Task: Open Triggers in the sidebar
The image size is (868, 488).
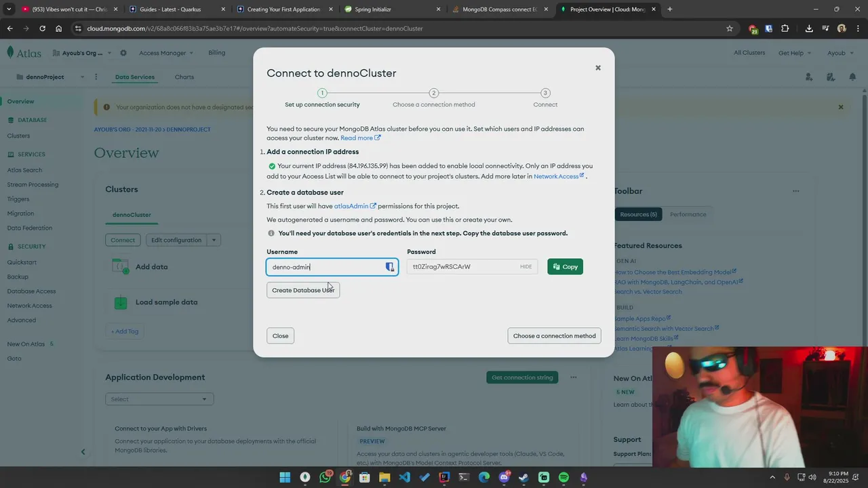Action: 18,199
